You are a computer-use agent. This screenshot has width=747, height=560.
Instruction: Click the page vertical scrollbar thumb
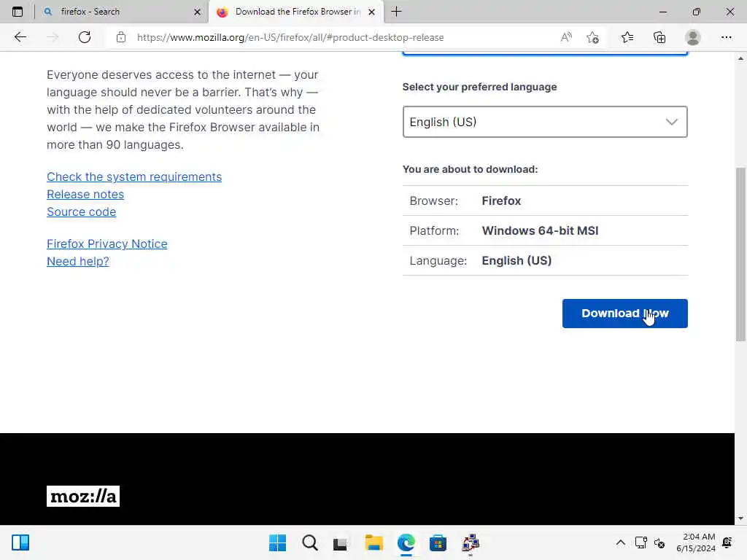pos(740,254)
